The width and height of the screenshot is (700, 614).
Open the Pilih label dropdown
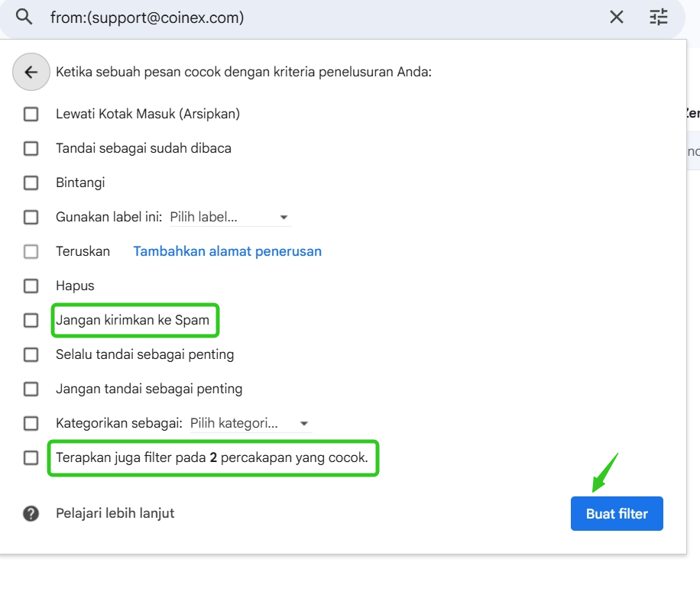click(230, 218)
